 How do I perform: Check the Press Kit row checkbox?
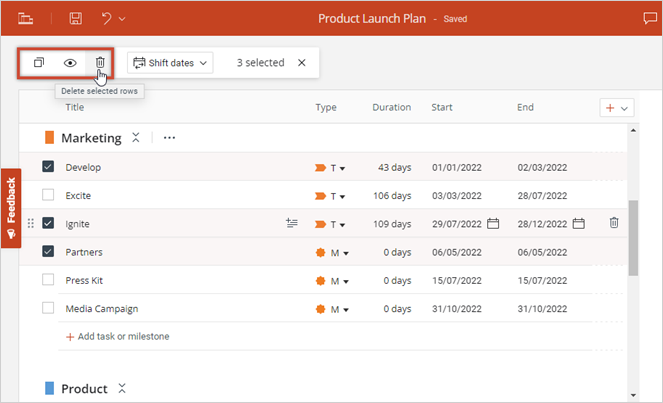[x=48, y=280]
